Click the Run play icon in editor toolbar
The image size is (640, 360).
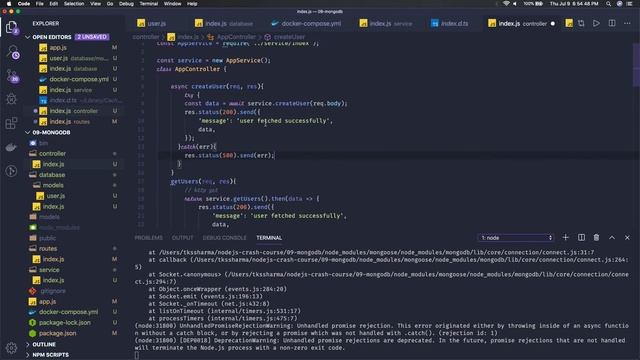[596, 23]
